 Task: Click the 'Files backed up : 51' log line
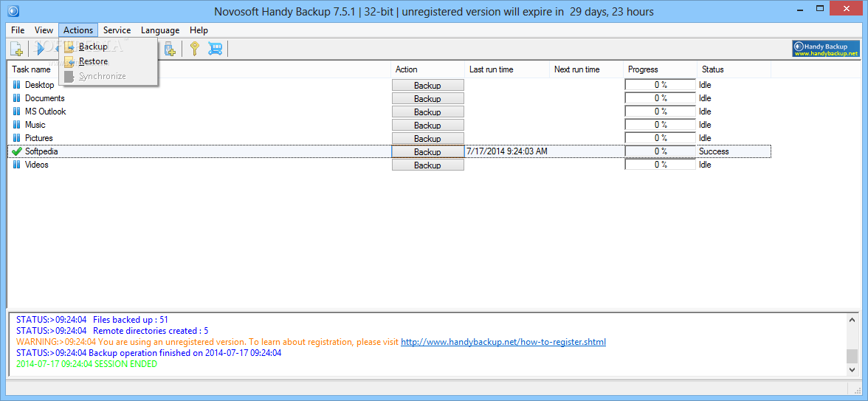[x=92, y=320]
